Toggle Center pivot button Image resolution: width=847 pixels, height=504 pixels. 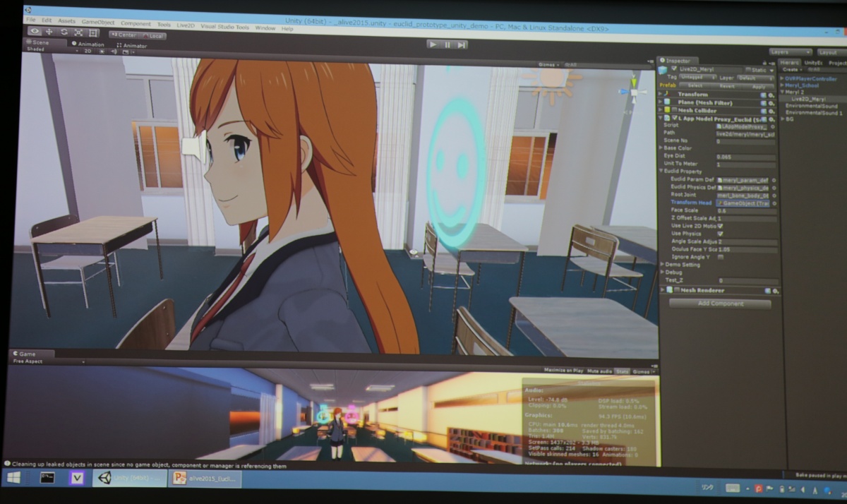tap(122, 34)
